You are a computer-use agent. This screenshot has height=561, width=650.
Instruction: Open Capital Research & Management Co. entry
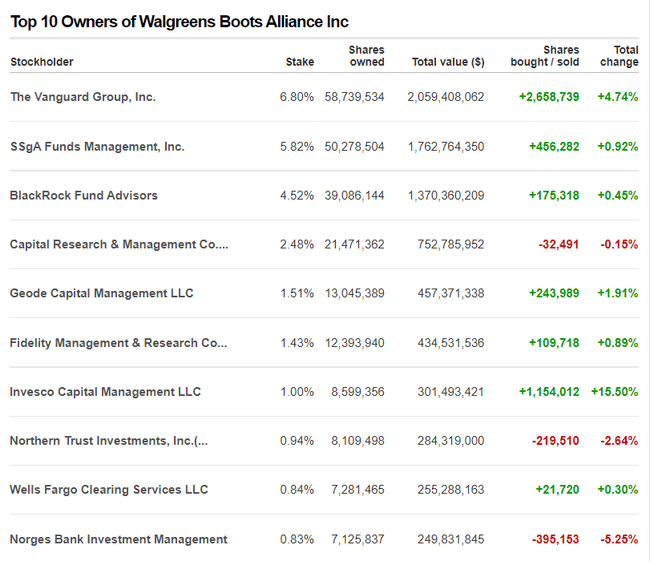tap(119, 244)
